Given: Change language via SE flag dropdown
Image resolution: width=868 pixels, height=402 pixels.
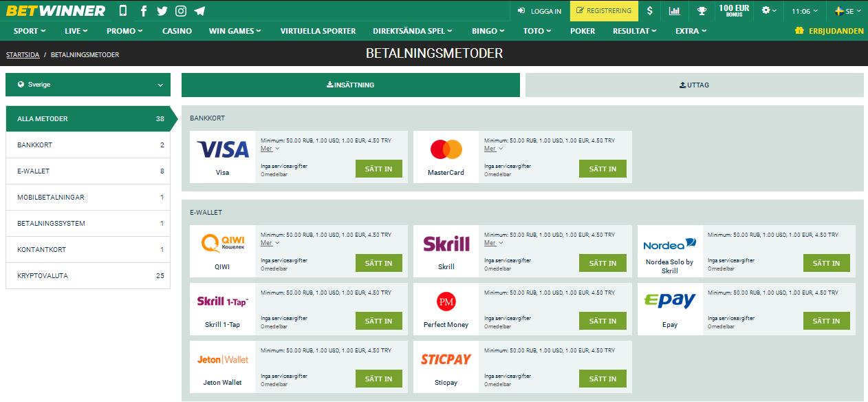Looking at the screenshot, I should 847,11.
